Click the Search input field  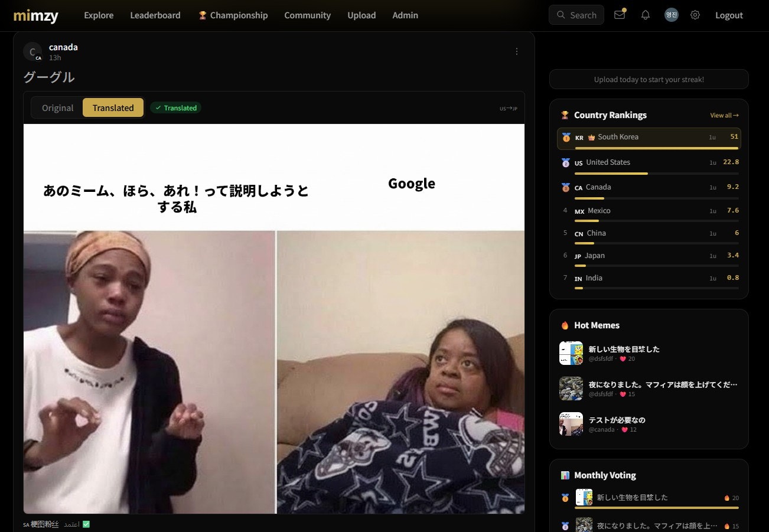point(576,15)
